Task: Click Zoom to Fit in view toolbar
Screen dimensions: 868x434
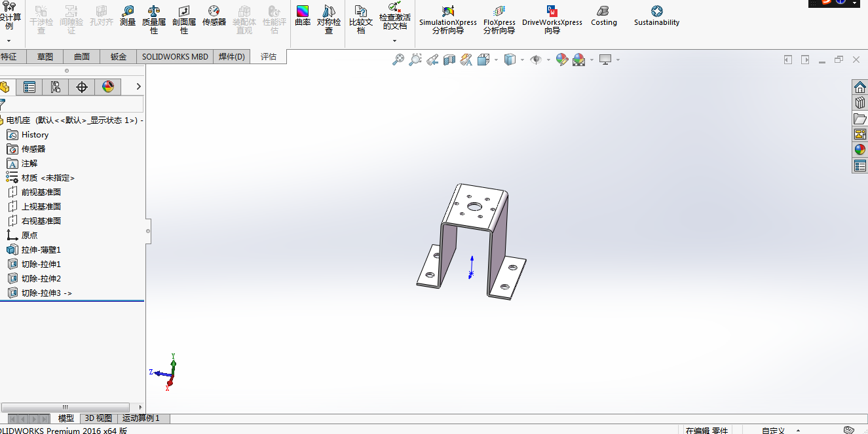Action: pyautogui.click(x=398, y=60)
